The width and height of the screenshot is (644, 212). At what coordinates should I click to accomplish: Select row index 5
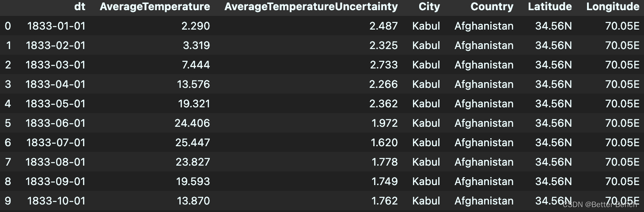pyautogui.click(x=8, y=123)
